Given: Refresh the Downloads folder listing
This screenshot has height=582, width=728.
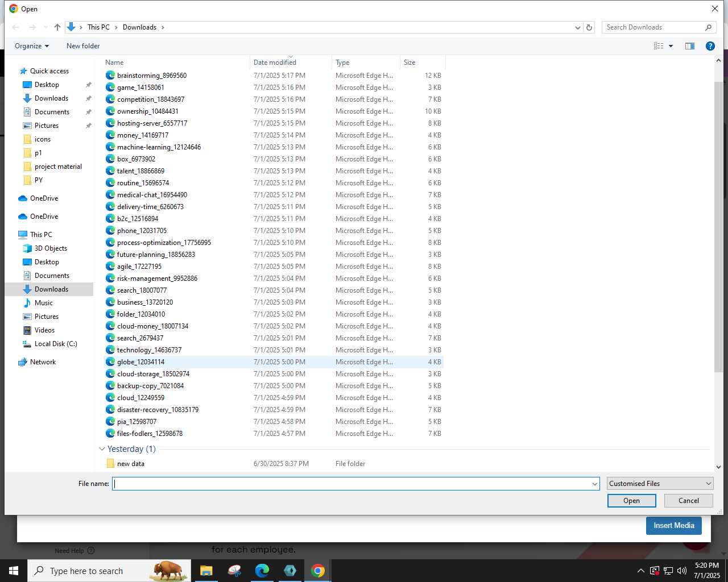Looking at the screenshot, I should 589,27.
